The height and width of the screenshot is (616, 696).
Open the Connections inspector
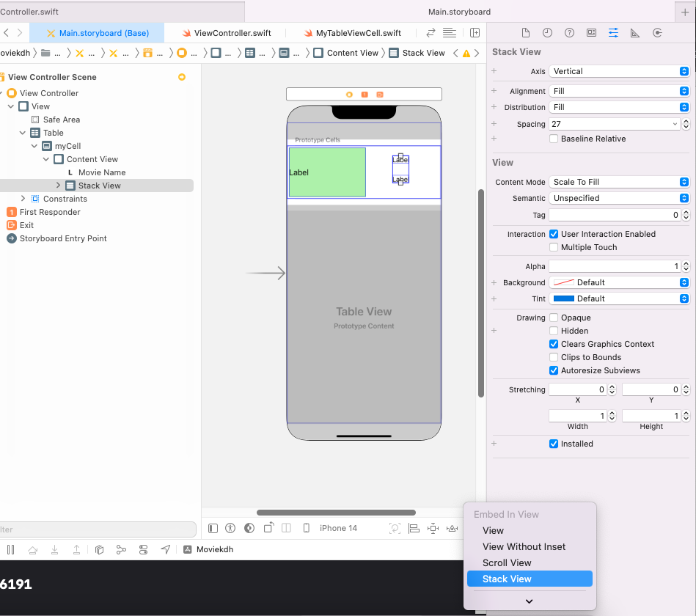tap(657, 33)
